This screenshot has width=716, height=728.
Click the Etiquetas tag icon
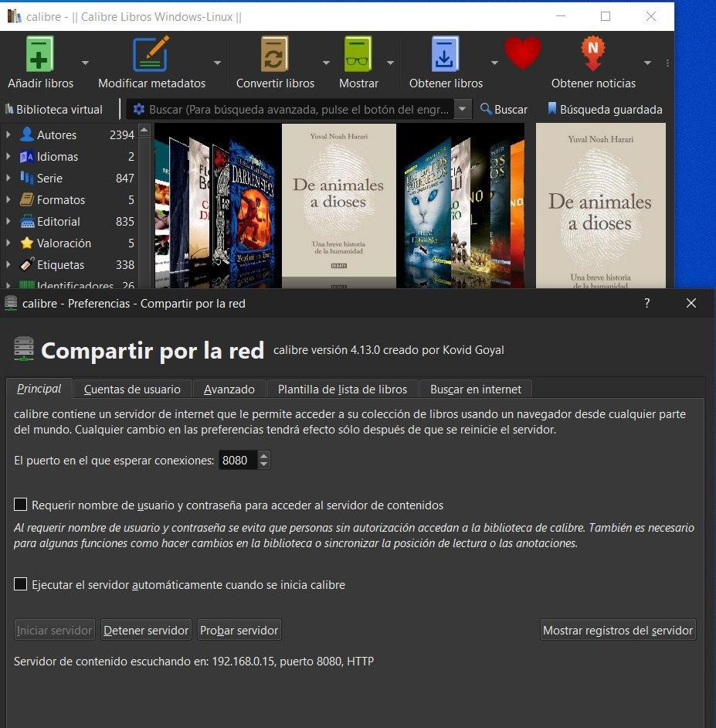(27, 264)
